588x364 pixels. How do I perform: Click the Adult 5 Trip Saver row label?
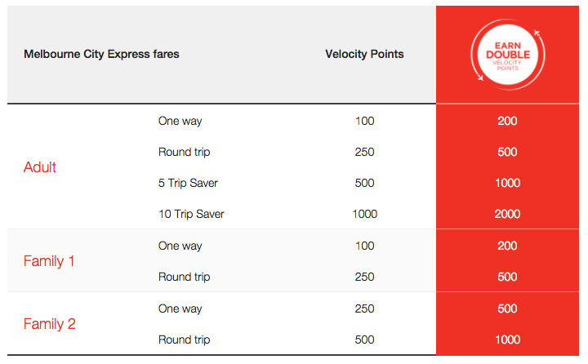188,183
